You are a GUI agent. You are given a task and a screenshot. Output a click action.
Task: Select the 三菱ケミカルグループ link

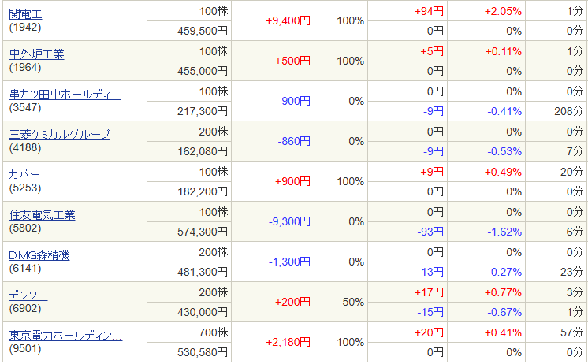59,135
